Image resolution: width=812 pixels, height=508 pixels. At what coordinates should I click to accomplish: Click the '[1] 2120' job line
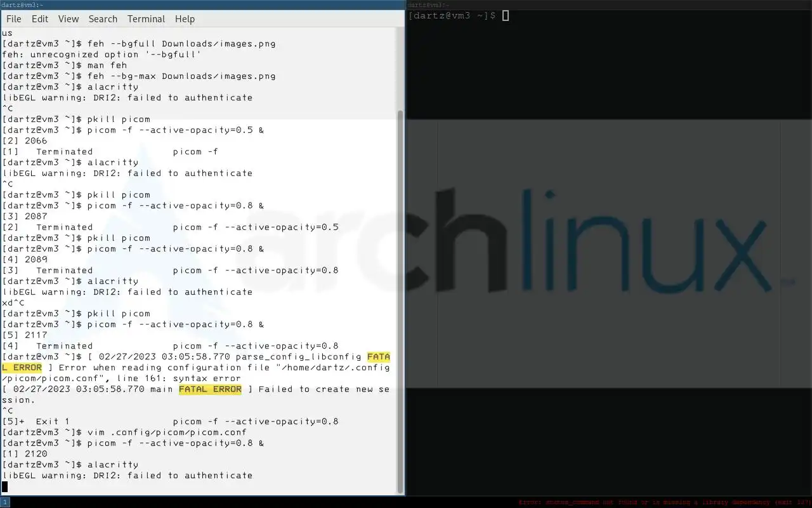click(x=25, y=454)
